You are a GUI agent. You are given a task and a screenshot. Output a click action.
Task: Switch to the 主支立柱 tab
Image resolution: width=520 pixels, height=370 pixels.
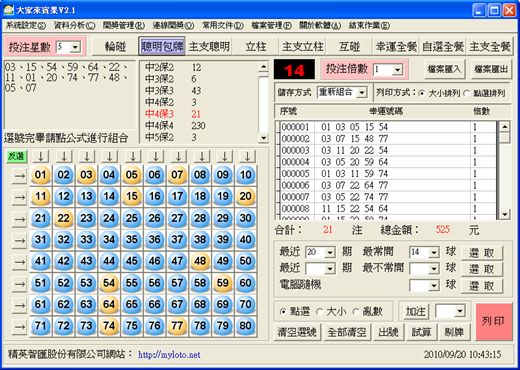pos(302,46)
